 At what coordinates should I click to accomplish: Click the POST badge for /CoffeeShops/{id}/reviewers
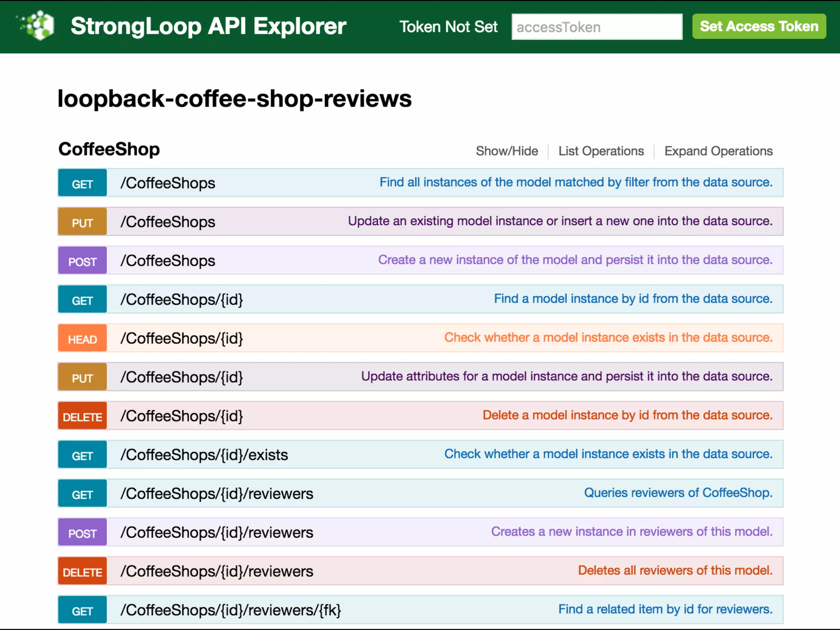point(82,533)
